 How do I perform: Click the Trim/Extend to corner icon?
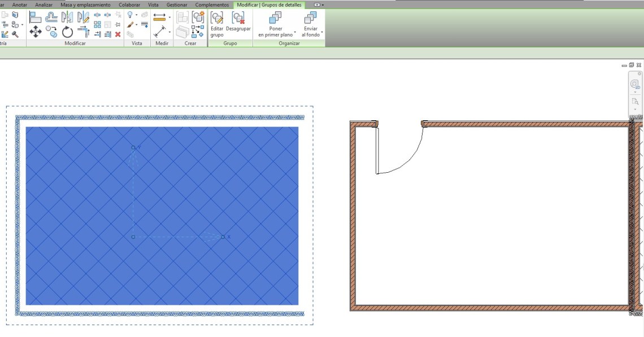83,32
